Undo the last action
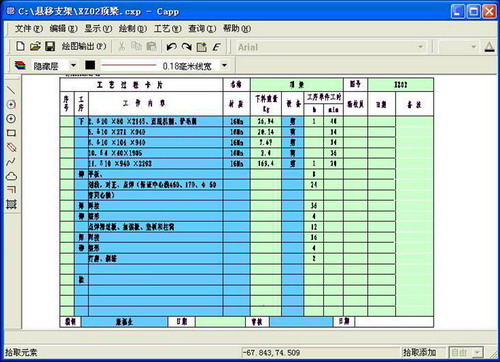500x362 pixels. pyautogui.click(x=171, y=47)
